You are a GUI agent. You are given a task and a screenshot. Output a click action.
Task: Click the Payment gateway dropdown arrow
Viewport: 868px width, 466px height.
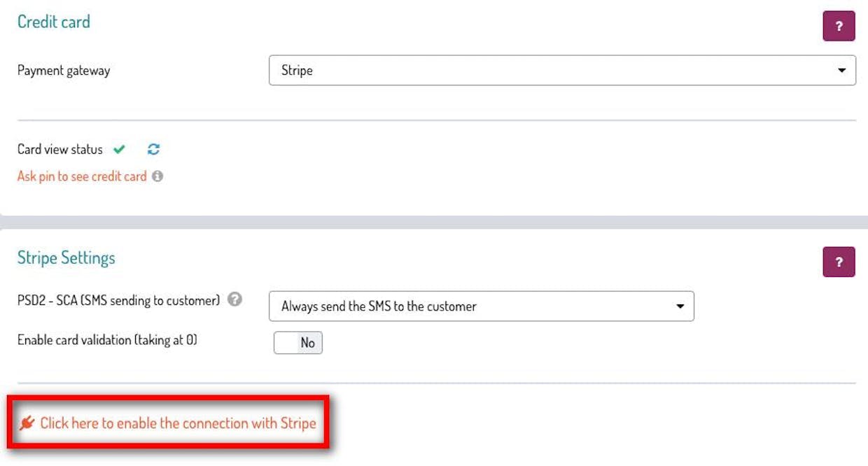(841, 71)
